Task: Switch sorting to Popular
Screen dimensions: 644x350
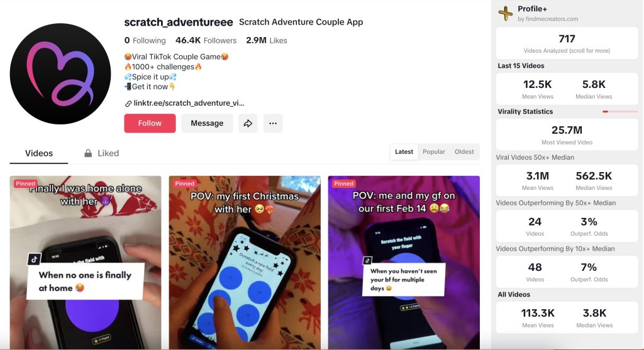Action: pyautogui.click(x=434, y=152)
